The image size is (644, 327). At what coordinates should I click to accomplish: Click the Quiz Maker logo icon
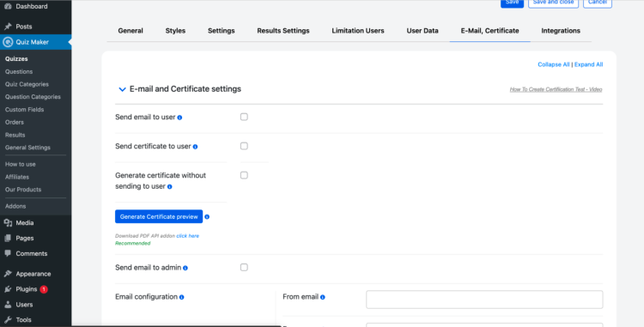[8, 42]
